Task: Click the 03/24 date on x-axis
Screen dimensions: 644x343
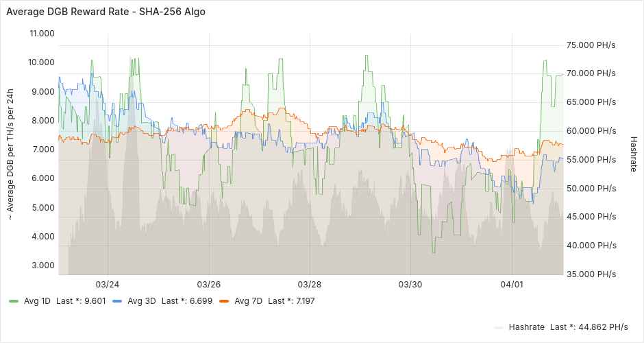Action: pyautogui.click(x=107, y=284)
